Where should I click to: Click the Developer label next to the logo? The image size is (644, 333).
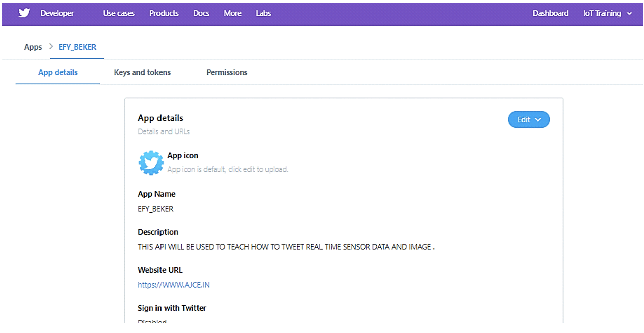pyautogui.click(x=57, y=13)
